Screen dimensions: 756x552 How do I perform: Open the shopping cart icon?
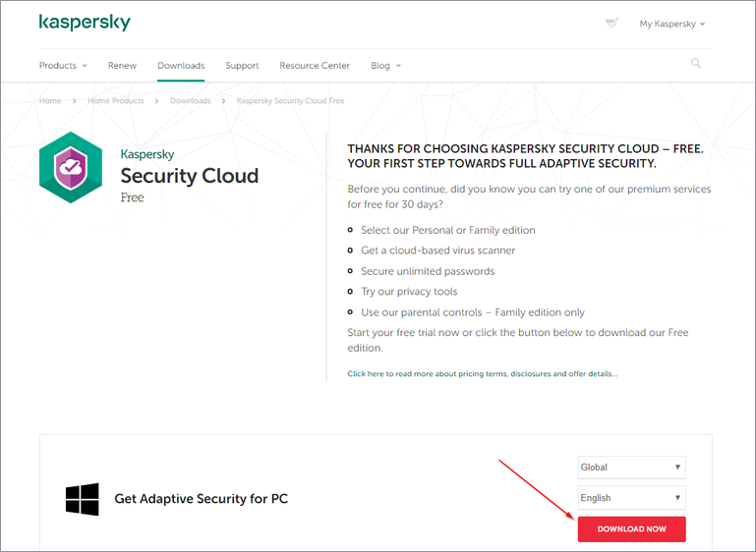coord(611,24)
